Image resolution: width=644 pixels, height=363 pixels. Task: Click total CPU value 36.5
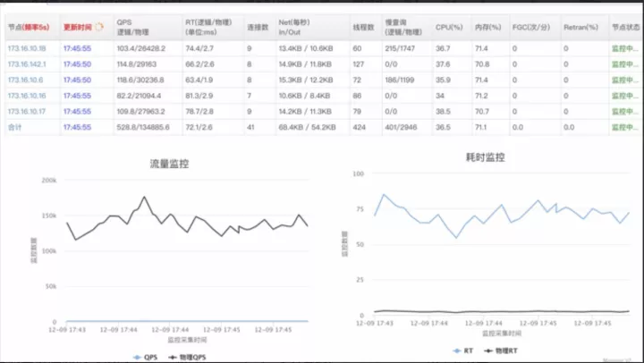pos(443,127)
